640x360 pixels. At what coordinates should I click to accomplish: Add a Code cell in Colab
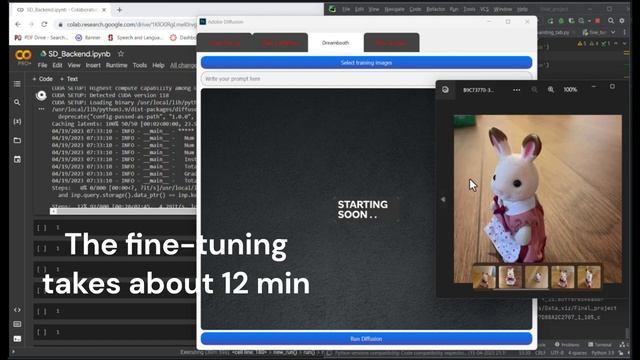tap(42, 79)
